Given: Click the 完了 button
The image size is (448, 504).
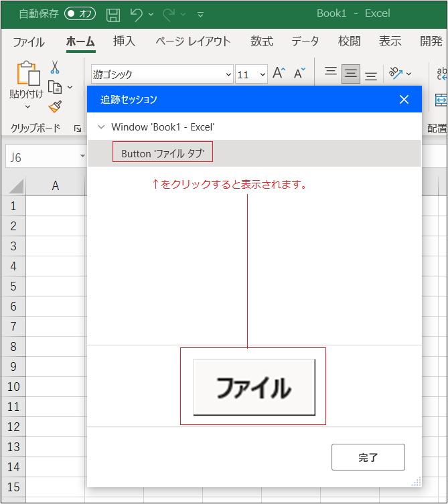Looking at the screenshot, I should [368, 457].
